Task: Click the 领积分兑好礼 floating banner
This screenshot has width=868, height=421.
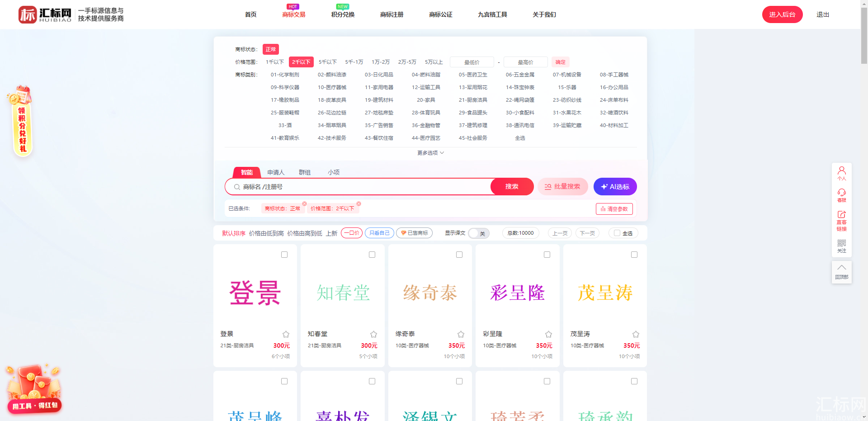Action: click(x=21, y=120)
